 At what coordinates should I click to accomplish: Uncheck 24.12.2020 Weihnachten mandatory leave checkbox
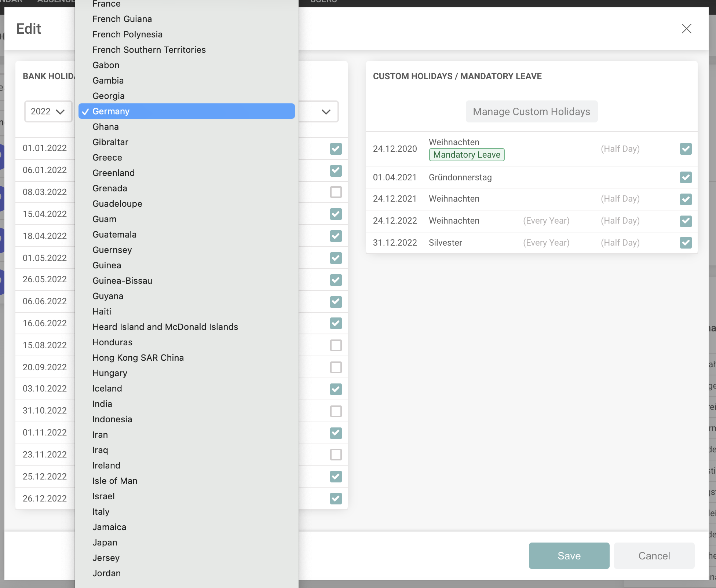coord(686,148)
